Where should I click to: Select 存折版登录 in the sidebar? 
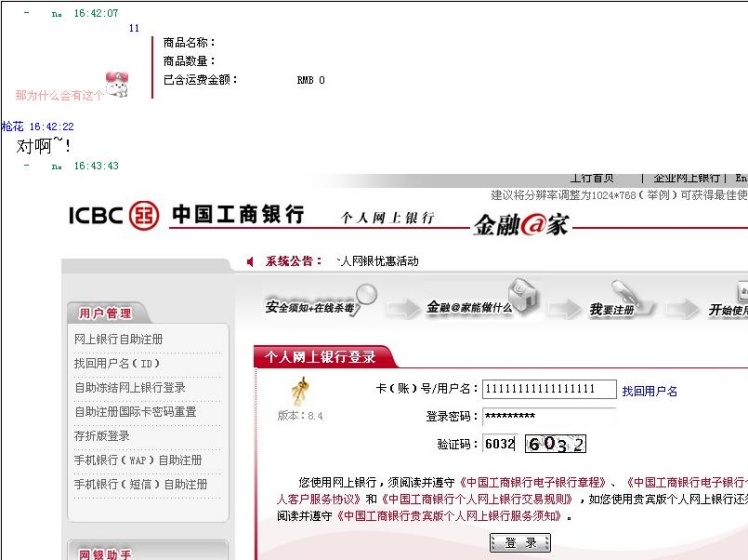tap(102, 436)
